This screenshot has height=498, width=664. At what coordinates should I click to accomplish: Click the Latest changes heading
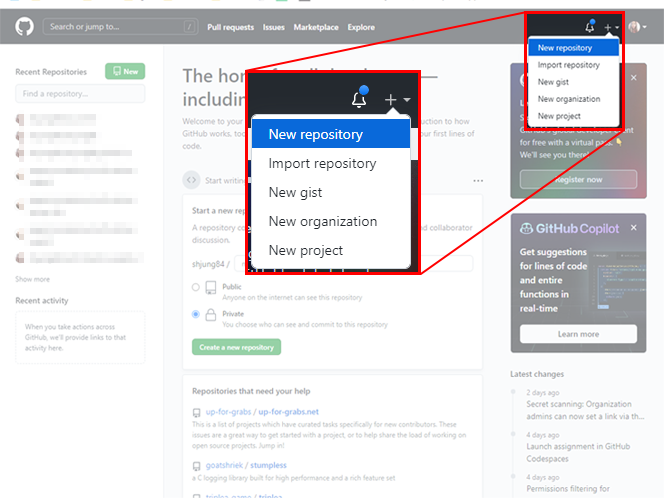pyautogui.click(x=537, y=374)
